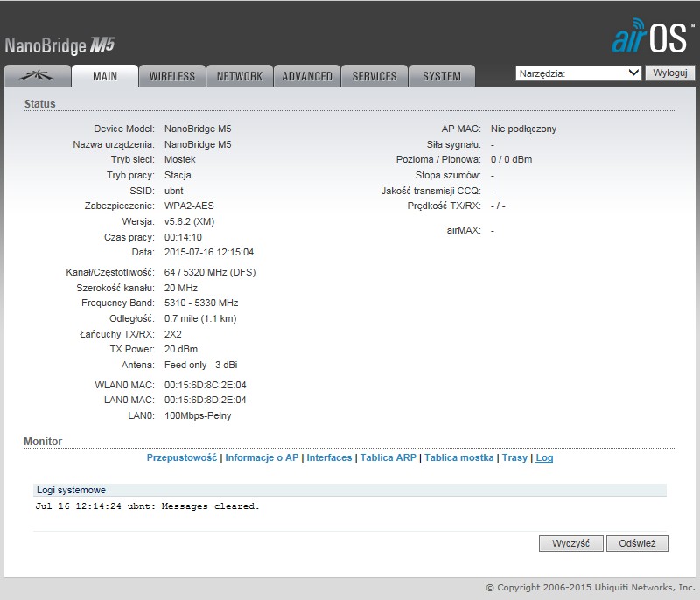Clear logs with the Wyczyść button

[x=571, y=543]
